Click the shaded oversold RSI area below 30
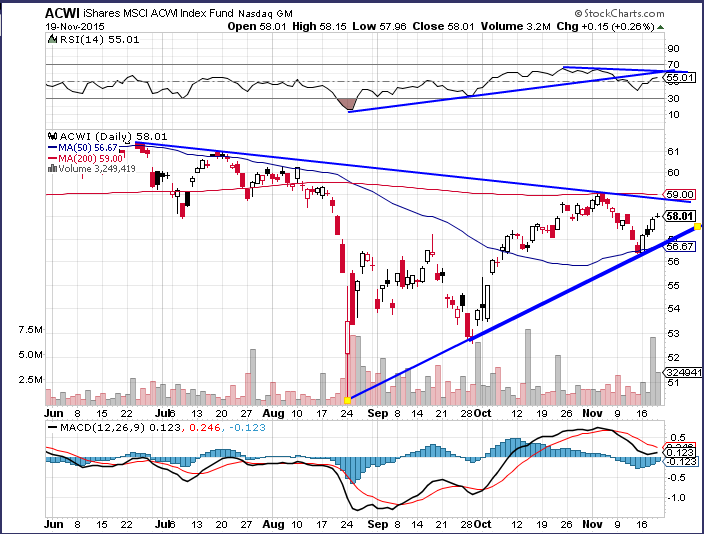Image resolution: width=704 pixels, height=534 pixels. 347,104
